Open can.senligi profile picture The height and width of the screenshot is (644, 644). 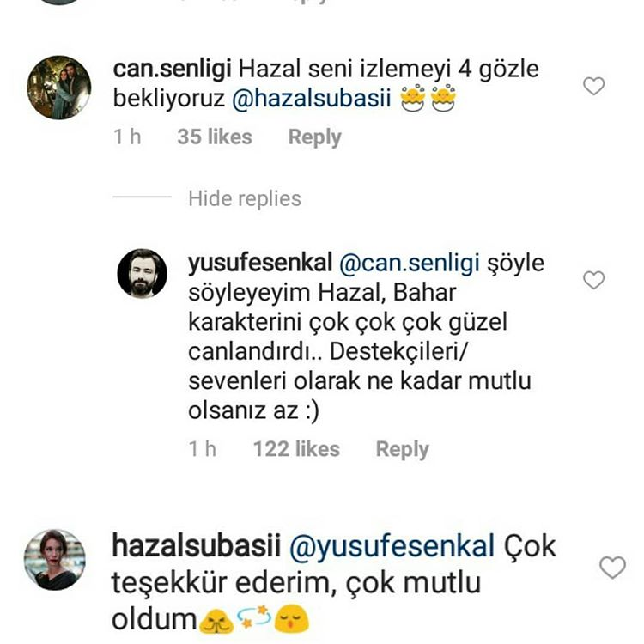pyautogui.click(x=58, y=88)
